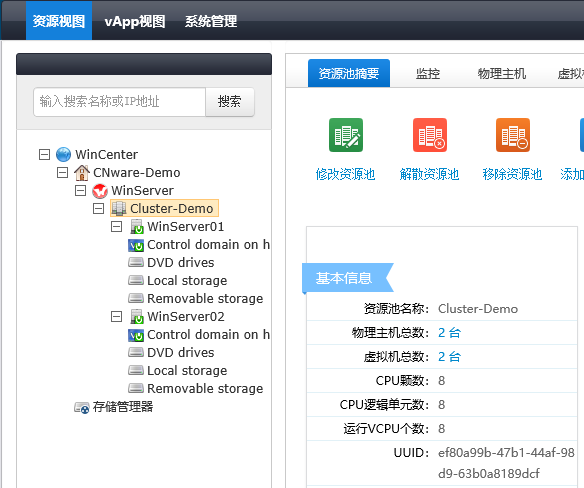Select Control domain on h under WinServer01

(208, 245)
